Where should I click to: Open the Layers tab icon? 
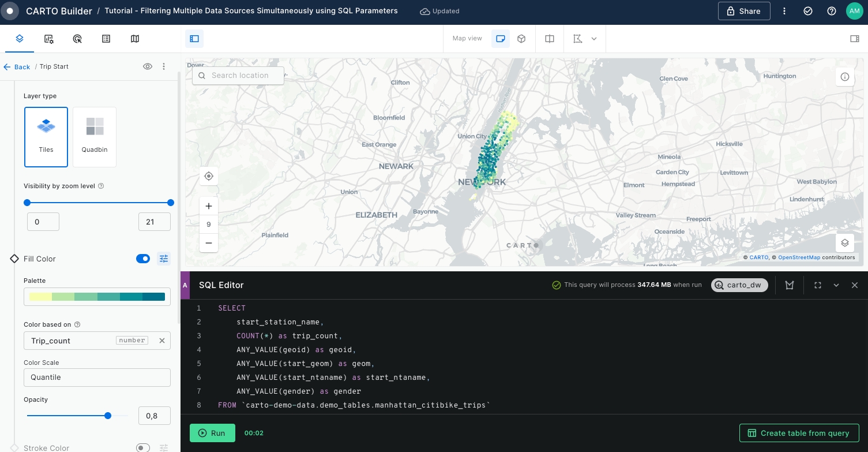point(19,39)
